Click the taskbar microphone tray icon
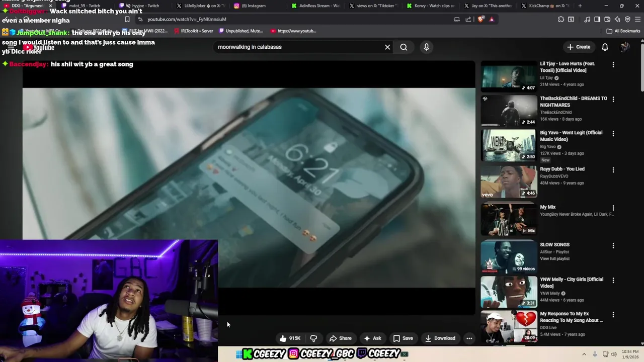 595,354
